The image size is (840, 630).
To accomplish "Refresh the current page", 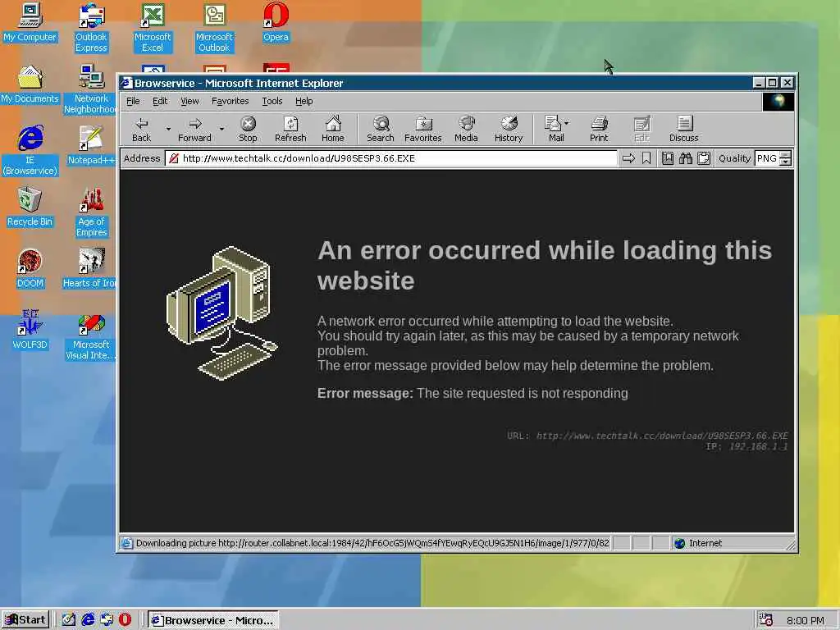I will (x=290, y=129).
